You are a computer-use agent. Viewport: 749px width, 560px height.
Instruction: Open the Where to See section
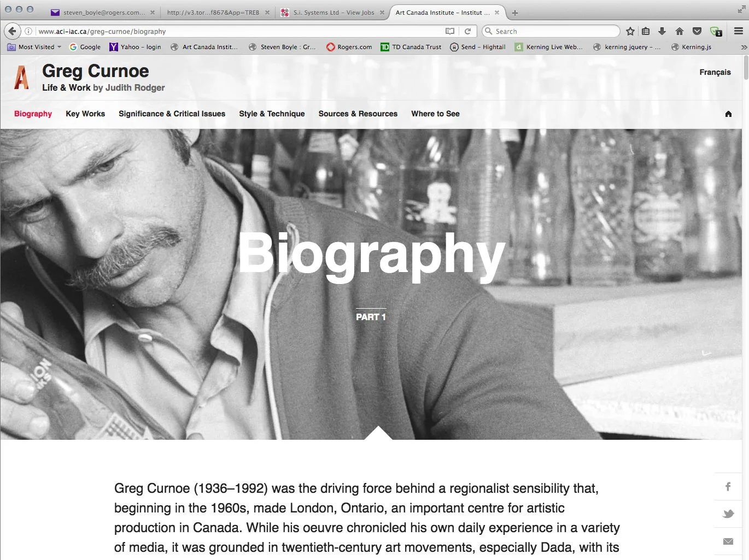point(435,114)
